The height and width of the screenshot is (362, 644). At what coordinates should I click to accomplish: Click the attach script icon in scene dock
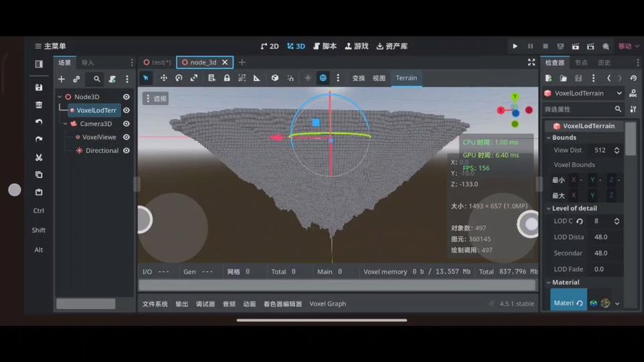coord(112,79)
